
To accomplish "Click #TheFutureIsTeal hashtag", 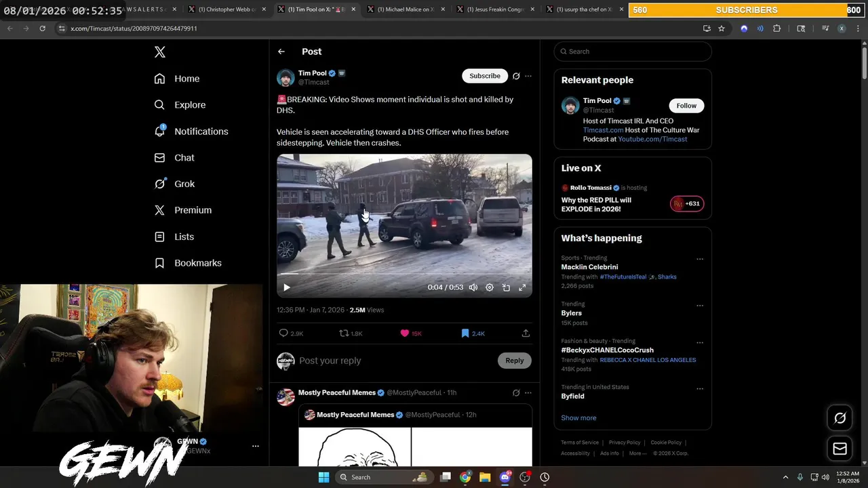I will click(x=623, y=277).
